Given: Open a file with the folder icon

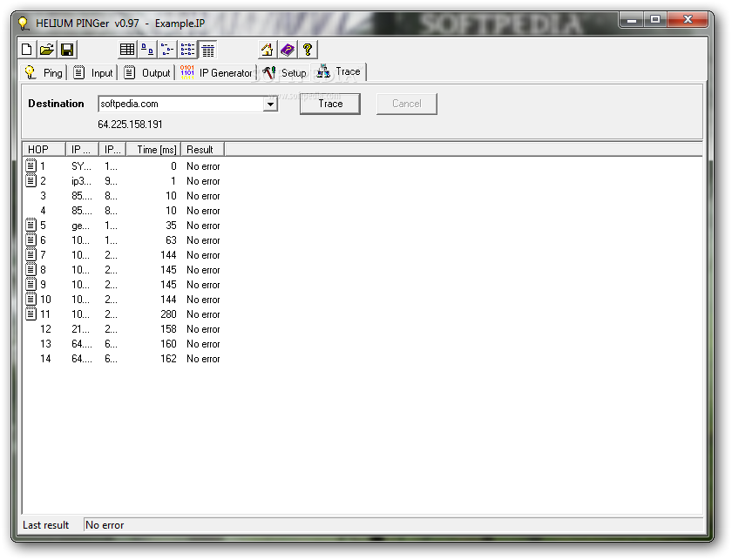Looking at the screenshot, I should (x=47, y=50).
